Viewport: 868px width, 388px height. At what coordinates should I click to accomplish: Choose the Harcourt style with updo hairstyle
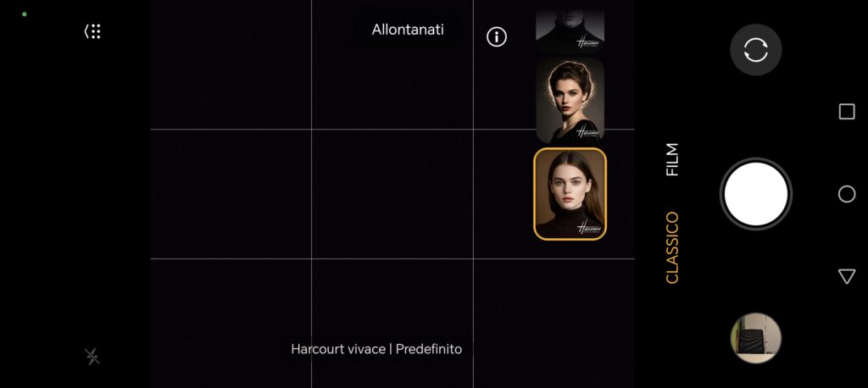coord(570,100)
